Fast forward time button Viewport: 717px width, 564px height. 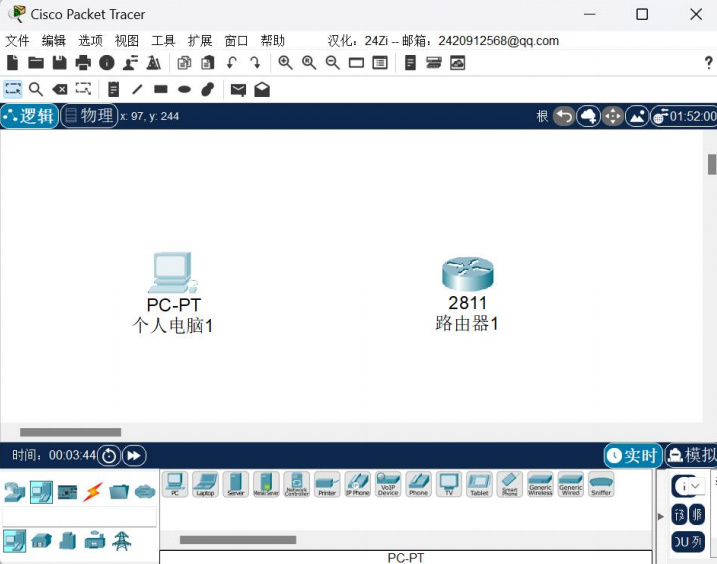(x=134, y=456)
